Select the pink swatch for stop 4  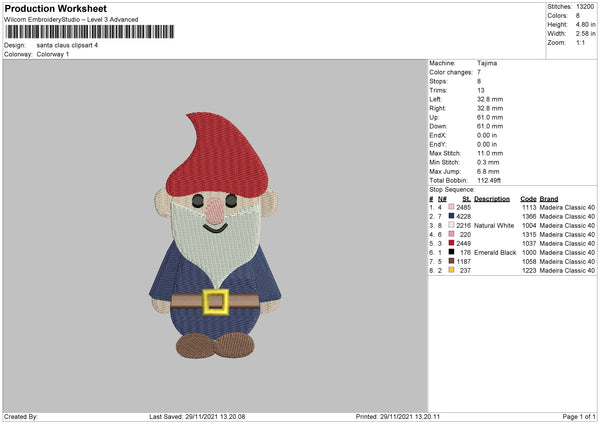452,235
